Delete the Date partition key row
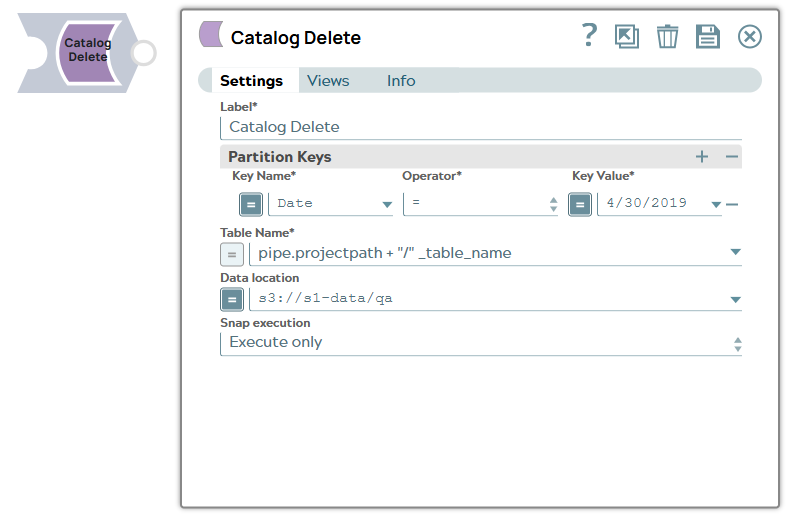Image resolution: width=791 pixels, height=518 pixels. (x=732, y=204)
